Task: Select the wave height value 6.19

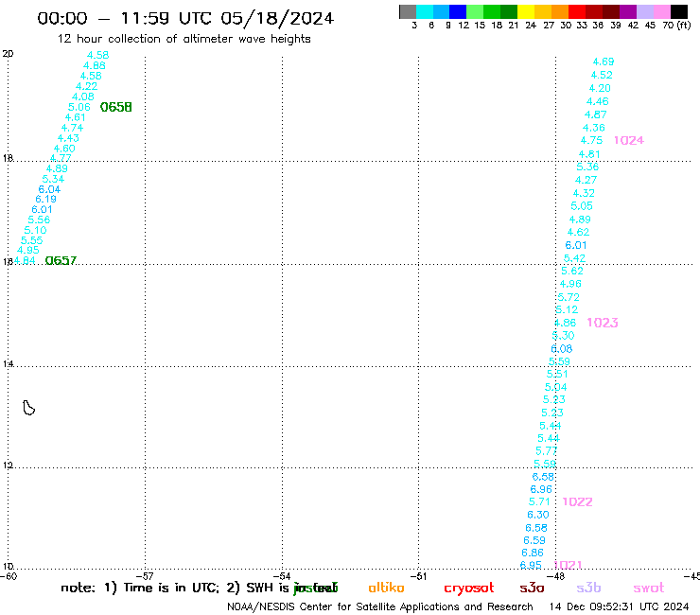Action: [46, 200]
